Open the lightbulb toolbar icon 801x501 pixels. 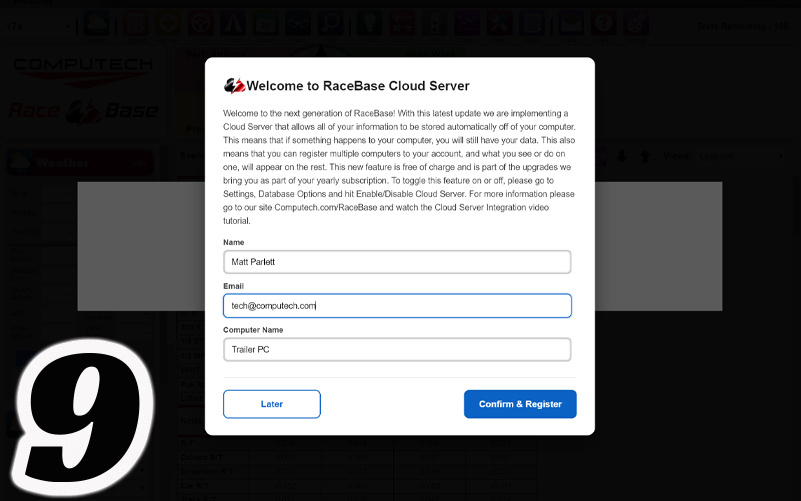pyautogui.click(x=369, y=24)
